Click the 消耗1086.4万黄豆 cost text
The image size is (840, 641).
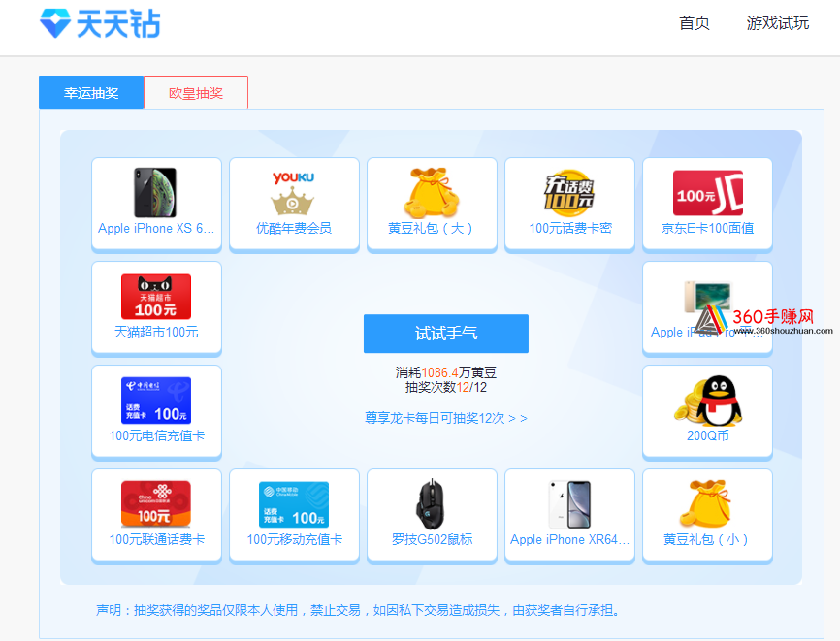point(446,372)
